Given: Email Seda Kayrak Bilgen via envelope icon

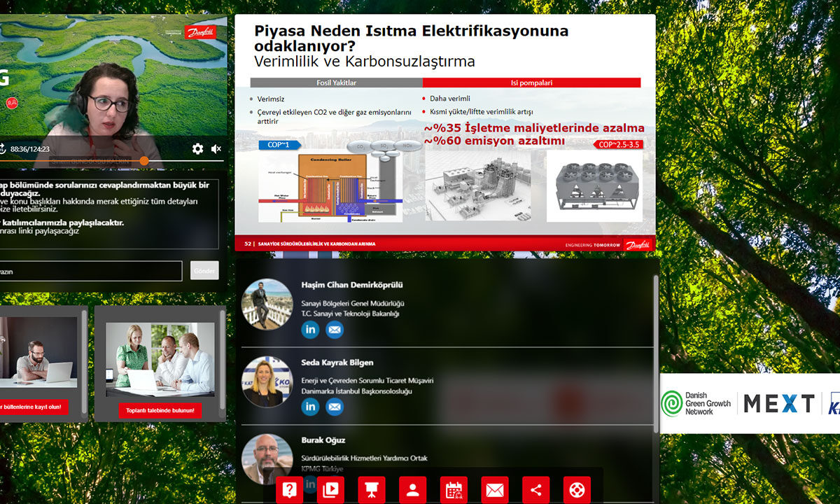Looking at the screenshot, I should point(335,407).
